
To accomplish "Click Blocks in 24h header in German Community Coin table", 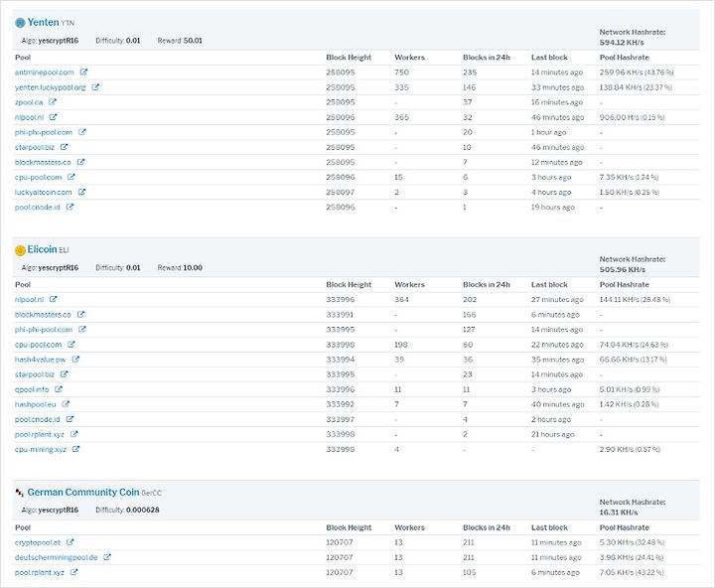I will pyautogui.click(x=487, y=527).
